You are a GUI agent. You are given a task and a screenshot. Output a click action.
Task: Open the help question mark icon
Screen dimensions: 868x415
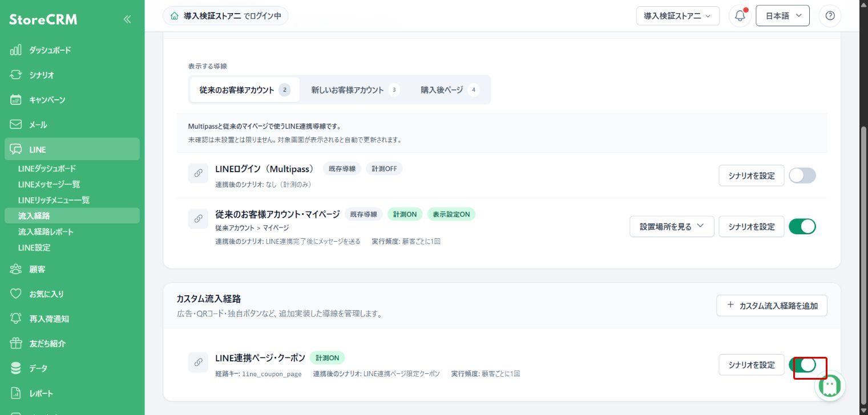(x=830, y=16)
